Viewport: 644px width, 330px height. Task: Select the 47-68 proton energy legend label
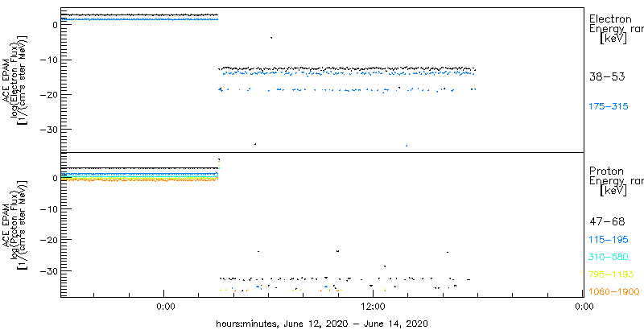click(607, 222)
